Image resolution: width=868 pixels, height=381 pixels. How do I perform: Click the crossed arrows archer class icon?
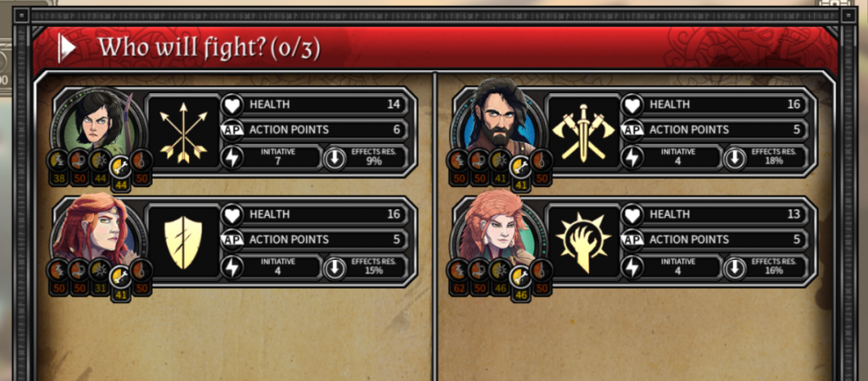(183, 130)
